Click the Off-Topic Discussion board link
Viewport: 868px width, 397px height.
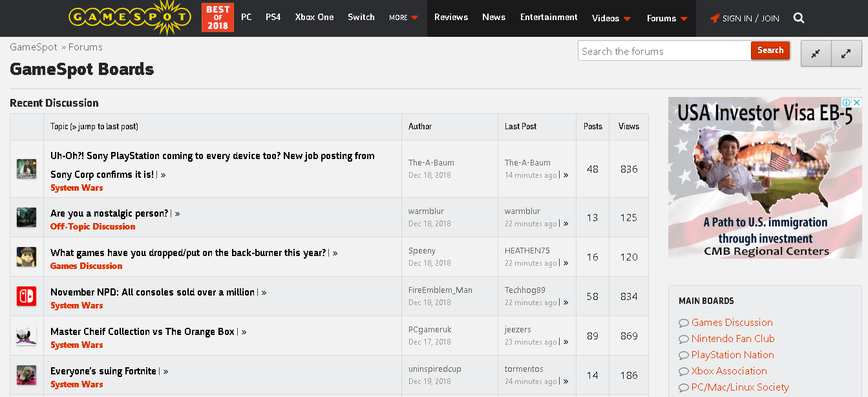tap(93, 227)
